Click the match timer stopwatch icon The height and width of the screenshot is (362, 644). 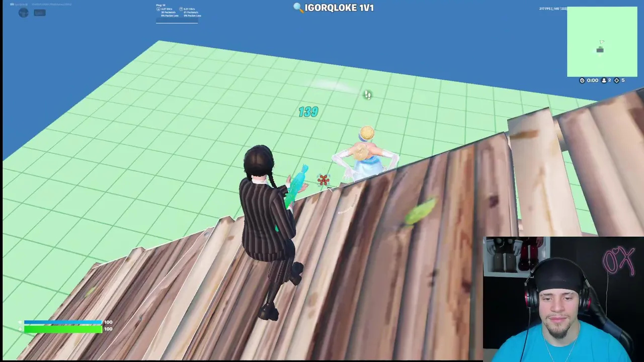click(x=583, y=80)
